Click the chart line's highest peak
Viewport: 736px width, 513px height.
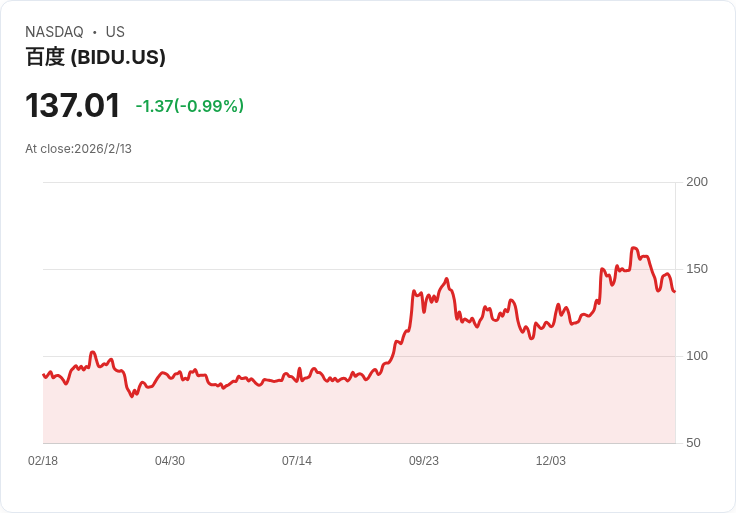click(634, 248)
